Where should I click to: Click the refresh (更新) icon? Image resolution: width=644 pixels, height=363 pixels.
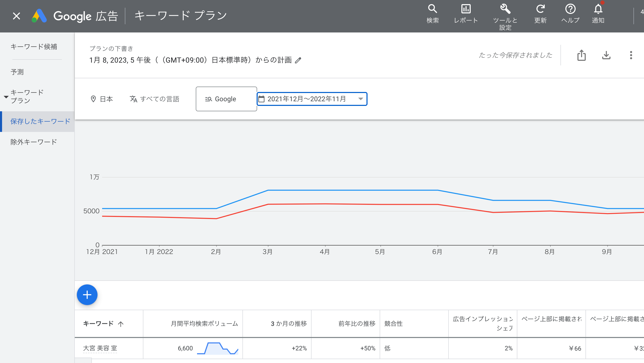click(x=540, y=9)
